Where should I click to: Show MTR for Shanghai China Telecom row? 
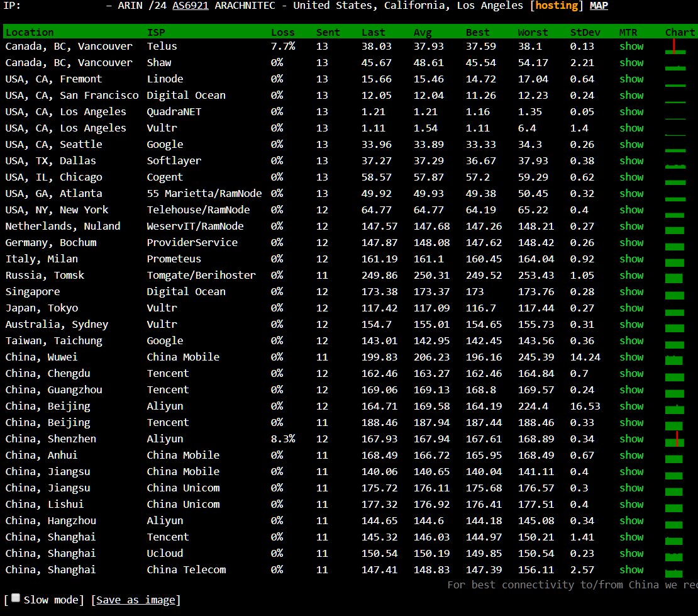pyautogui.click(x=631, y=569)
